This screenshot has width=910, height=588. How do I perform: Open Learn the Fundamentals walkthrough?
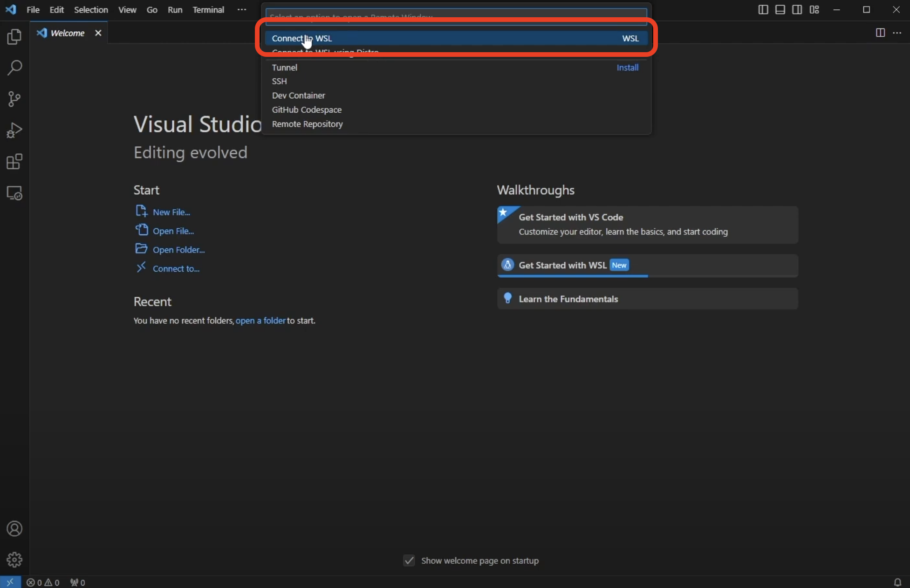tap(647, 299)
